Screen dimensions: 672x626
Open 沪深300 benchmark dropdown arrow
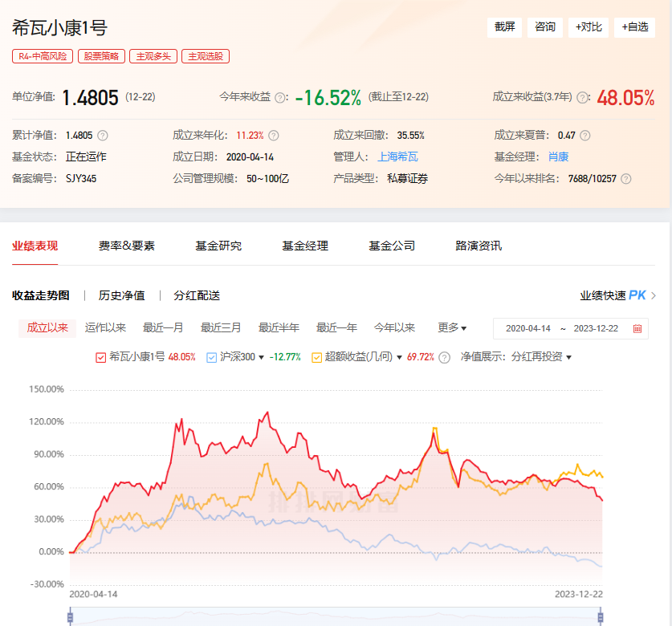pyautogui.click(x=262, y=358)
